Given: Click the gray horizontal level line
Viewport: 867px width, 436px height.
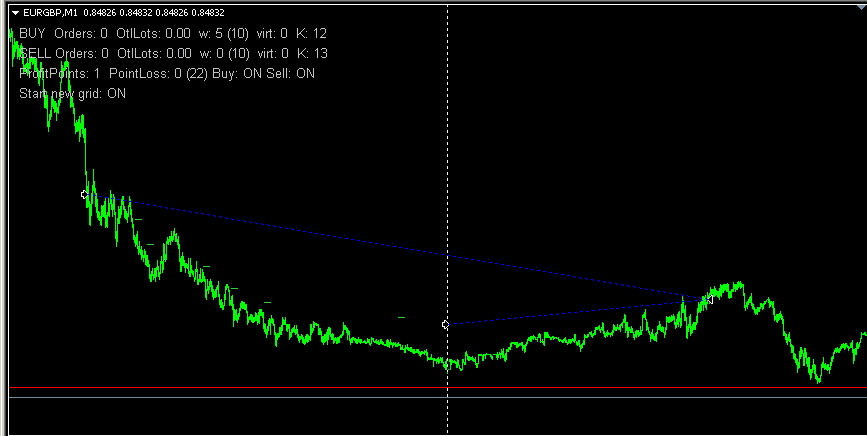Looking at the screenshot, I should 437,397.
